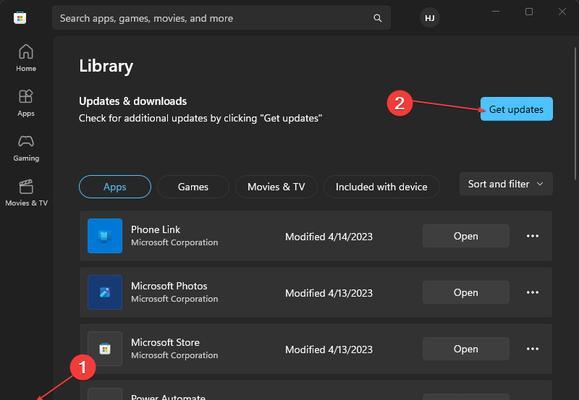Click the Library heading

106,66
